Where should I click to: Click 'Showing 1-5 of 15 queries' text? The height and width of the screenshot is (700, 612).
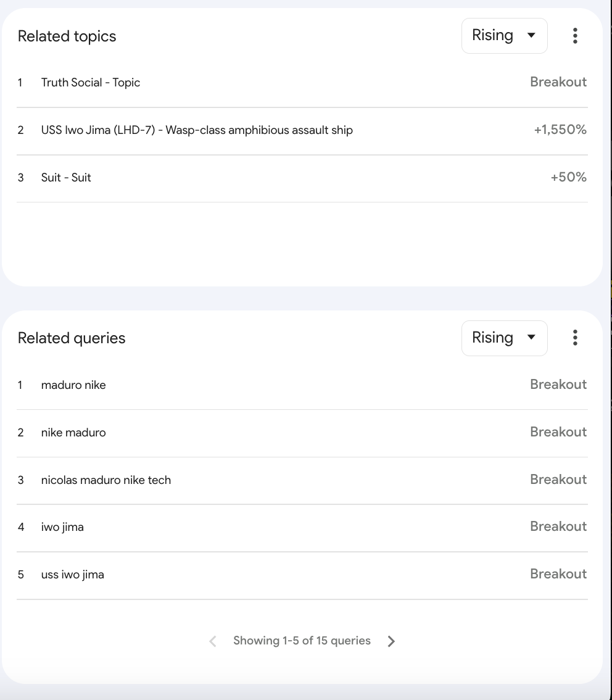point(302,641)
